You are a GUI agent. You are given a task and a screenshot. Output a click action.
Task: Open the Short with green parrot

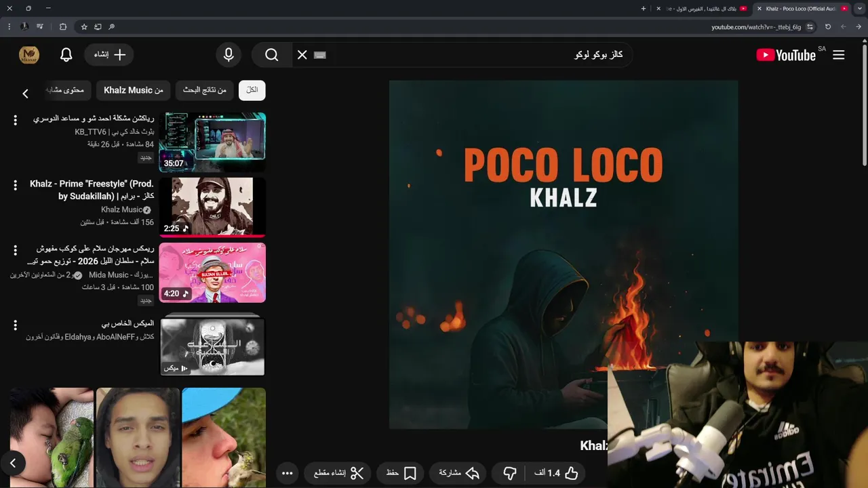click(52, 437)
